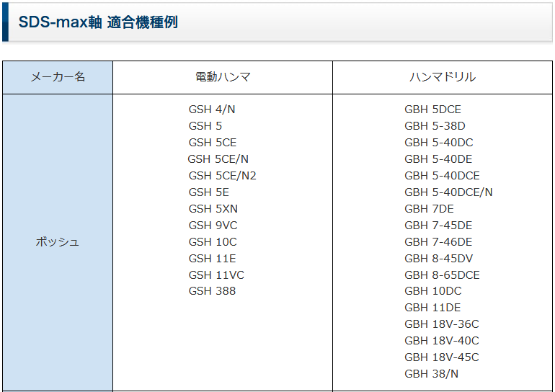Image resolution: width=555 pixels, height=392 pixels.
Task: Select the model GSH 388
Action: pyautogui.click(x=212, y=291)
